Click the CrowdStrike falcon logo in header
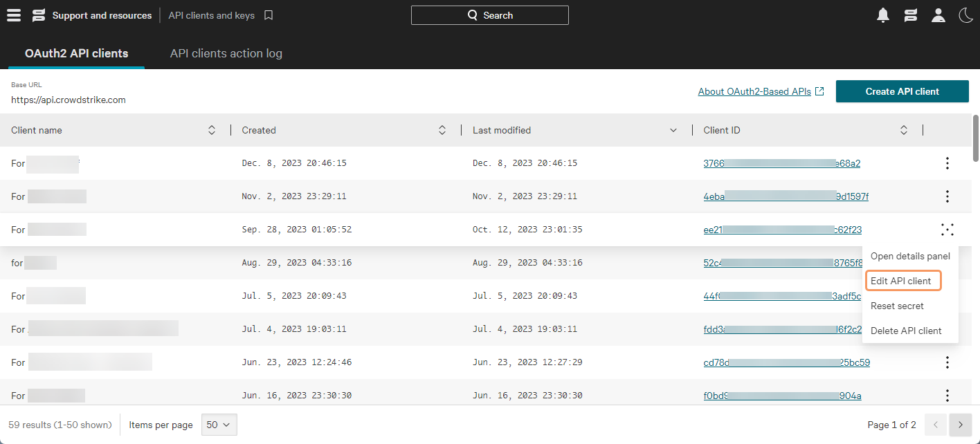980x444 pixels. point(39,15)
